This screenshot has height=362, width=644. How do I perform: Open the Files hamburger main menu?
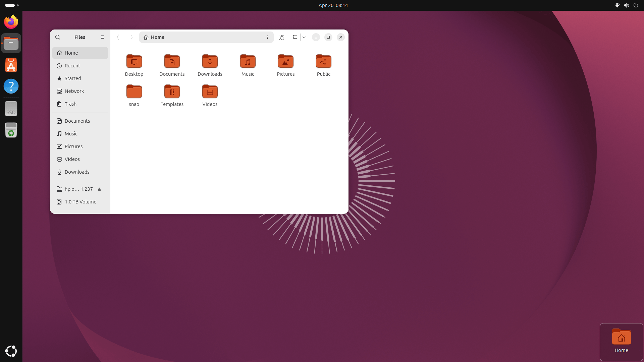click(103, 37)
